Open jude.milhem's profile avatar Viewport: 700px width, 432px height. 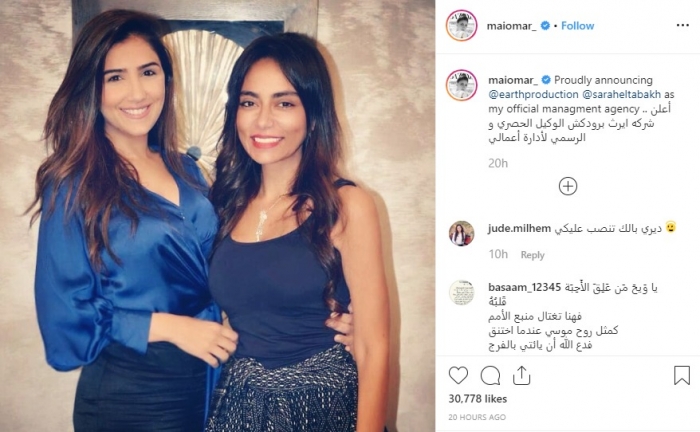pyautogui.click(x=461, y=233)
